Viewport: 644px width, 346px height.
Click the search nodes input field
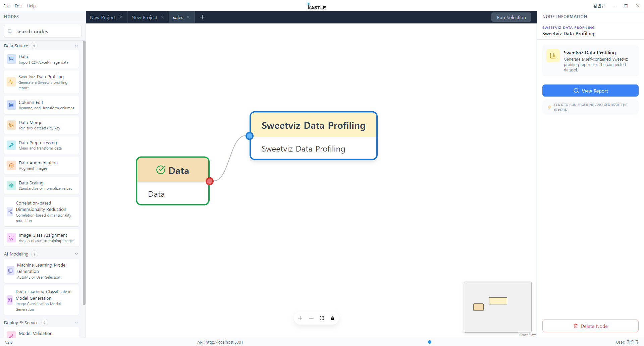(43, 31)
